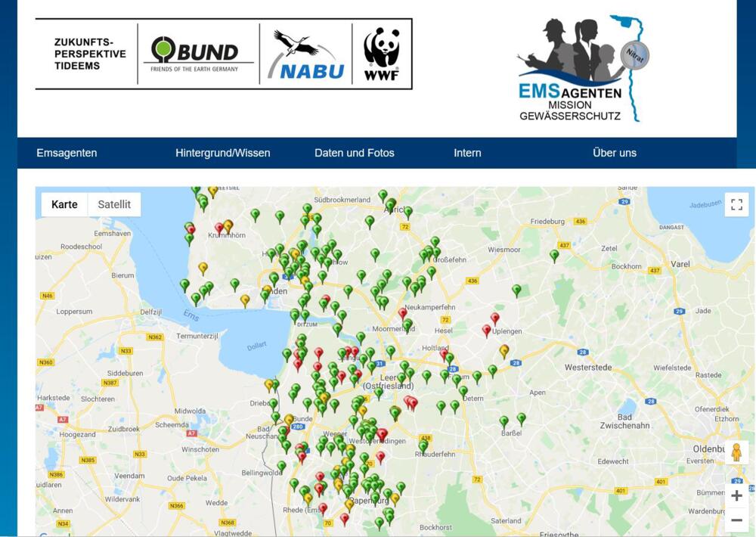Open the Hintergrund/Wissen menu
Image resolution: width=756 pixels, height=537 pixels.
pos(222,153)
